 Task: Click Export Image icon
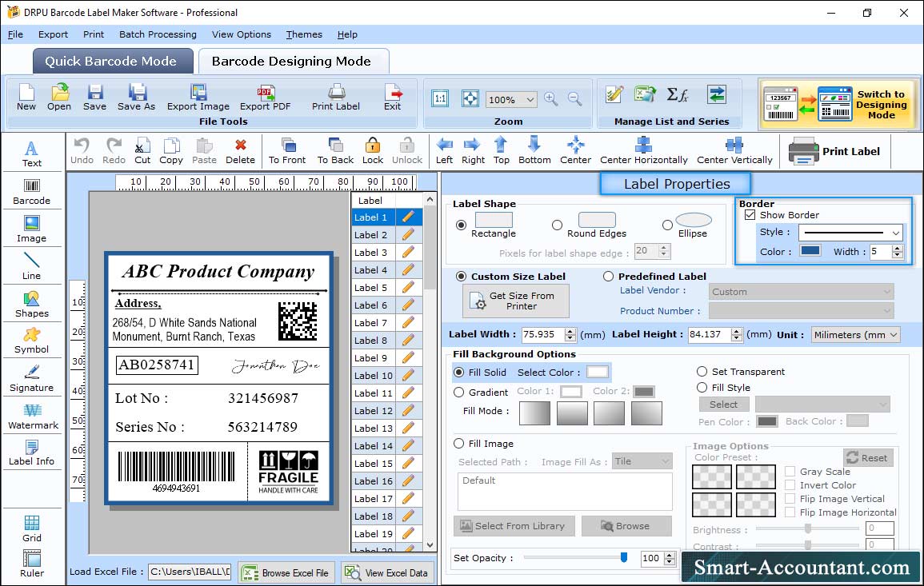[x=198, y=98]
